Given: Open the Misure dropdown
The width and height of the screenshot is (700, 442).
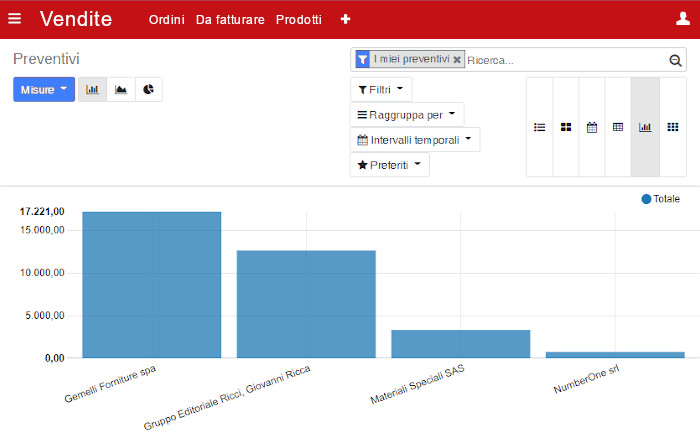Looking at the screenshot, I should [x=44, y=89].
